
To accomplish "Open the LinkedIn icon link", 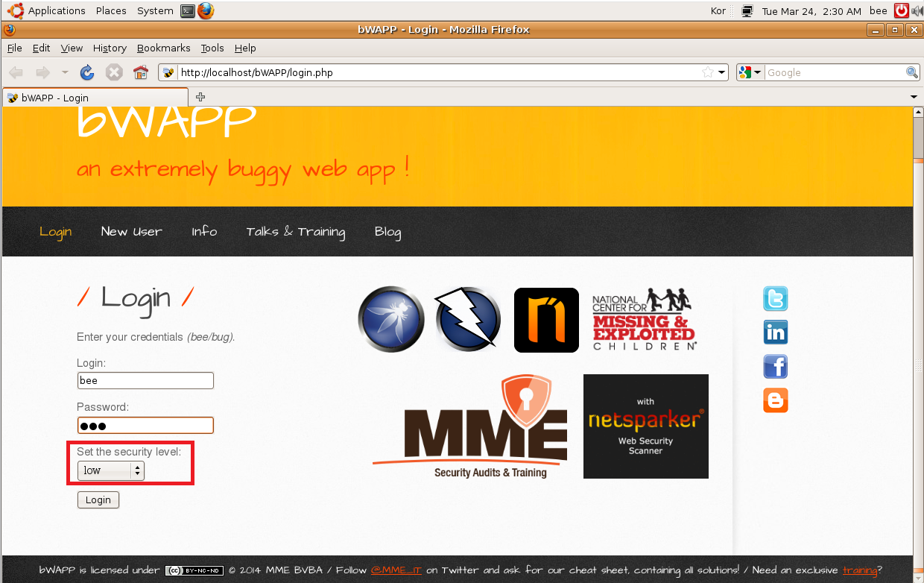I will [775, 333].
